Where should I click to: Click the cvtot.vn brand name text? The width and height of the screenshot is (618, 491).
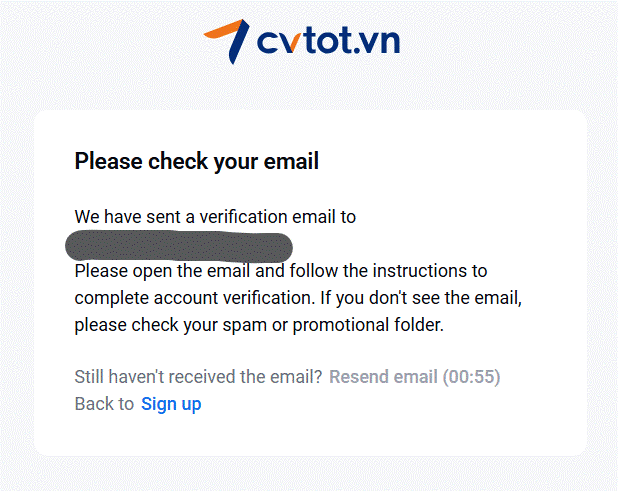328,41
